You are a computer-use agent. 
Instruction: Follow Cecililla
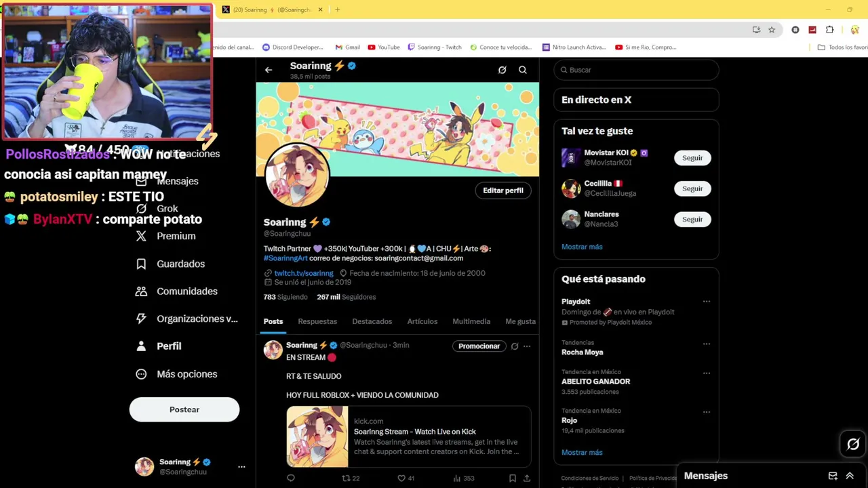(692, 188)
